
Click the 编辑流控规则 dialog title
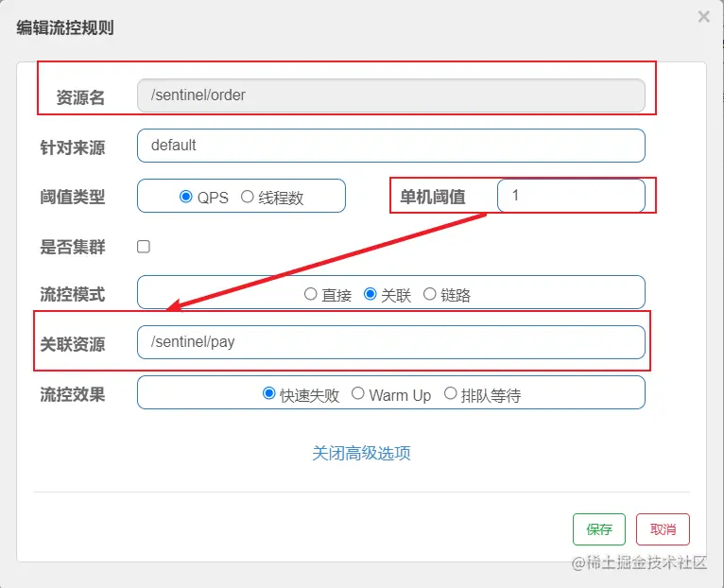(x=65, y=27)
